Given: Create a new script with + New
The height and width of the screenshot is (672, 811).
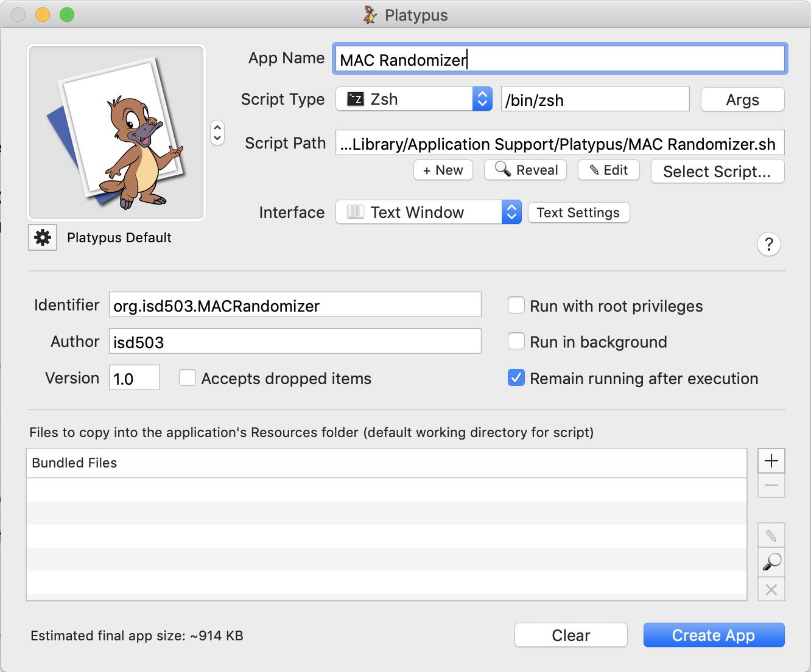Looking at the screenshot, I should [x=443, y=170].
